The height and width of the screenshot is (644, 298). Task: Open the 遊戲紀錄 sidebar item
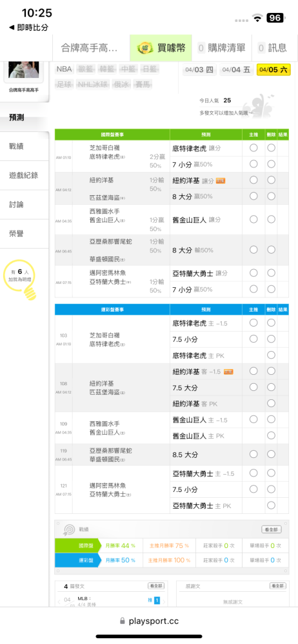tap(24, 175)
